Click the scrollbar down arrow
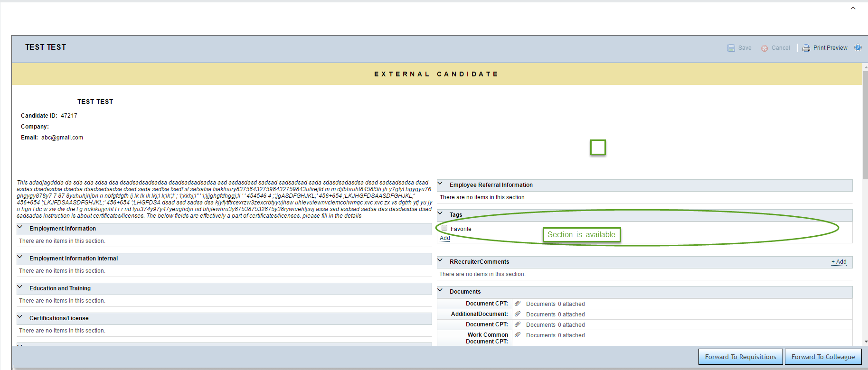868x370 pixels. [866, 342]
